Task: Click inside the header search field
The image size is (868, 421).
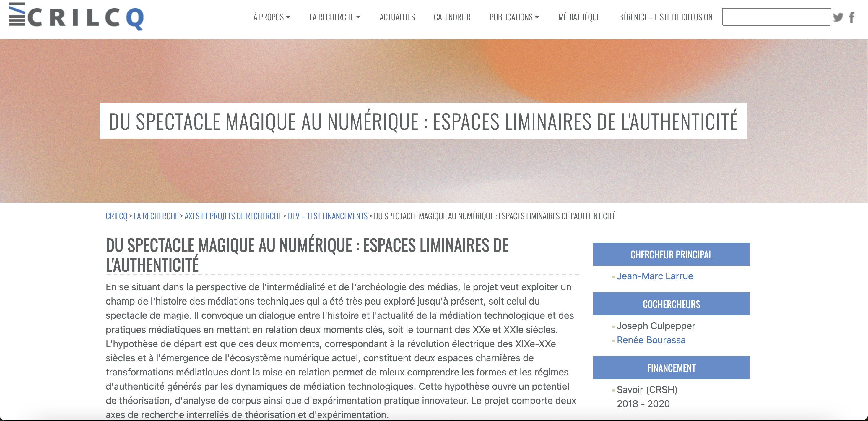Action: click(x=776, y=17)
